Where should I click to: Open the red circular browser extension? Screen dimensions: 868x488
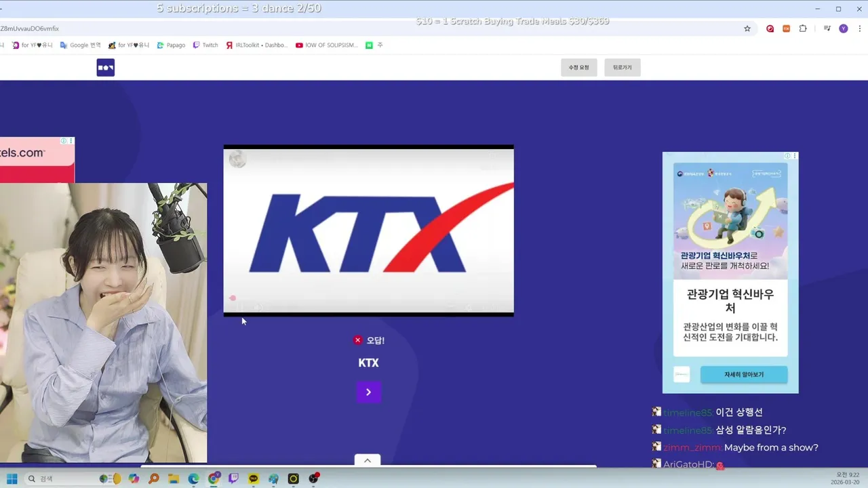tap(770, 28)
